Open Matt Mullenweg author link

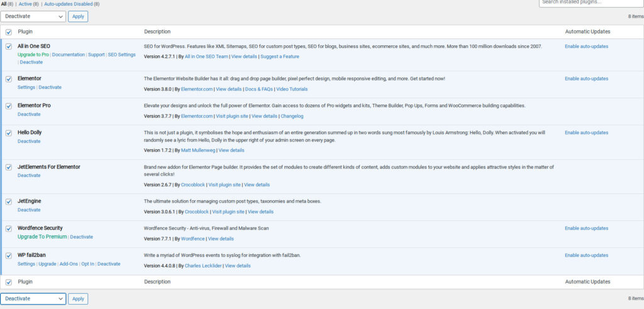click(198, 150)
